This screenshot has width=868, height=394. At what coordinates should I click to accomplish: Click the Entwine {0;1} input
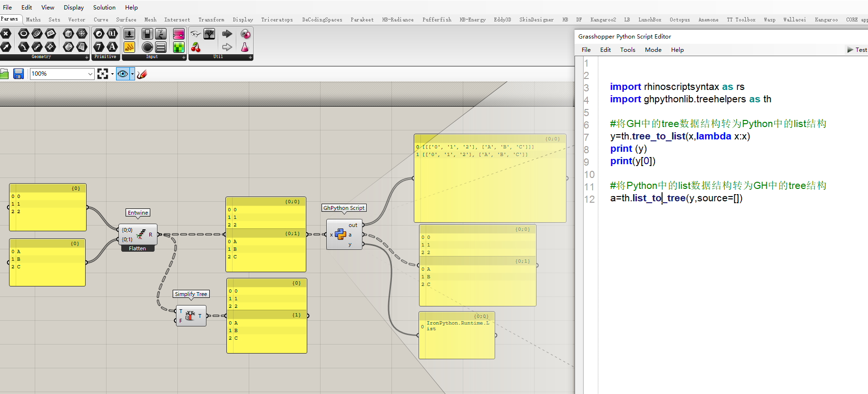point(127,239)
